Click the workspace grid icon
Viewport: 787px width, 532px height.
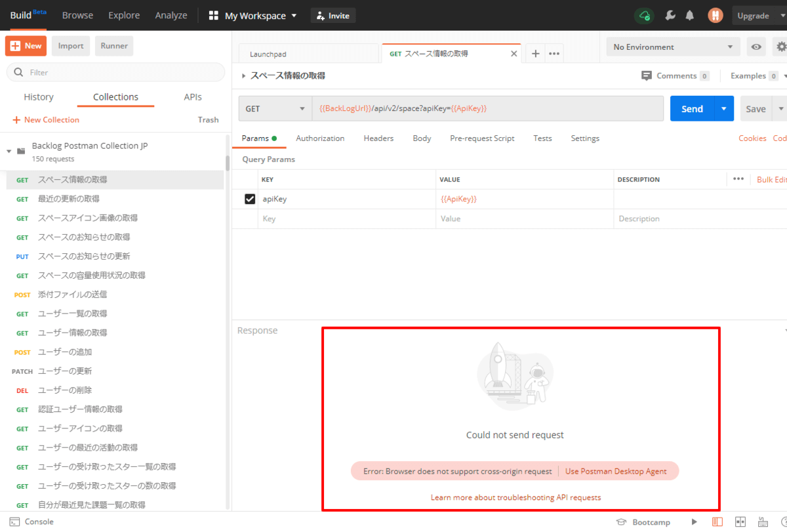[213, 16]
